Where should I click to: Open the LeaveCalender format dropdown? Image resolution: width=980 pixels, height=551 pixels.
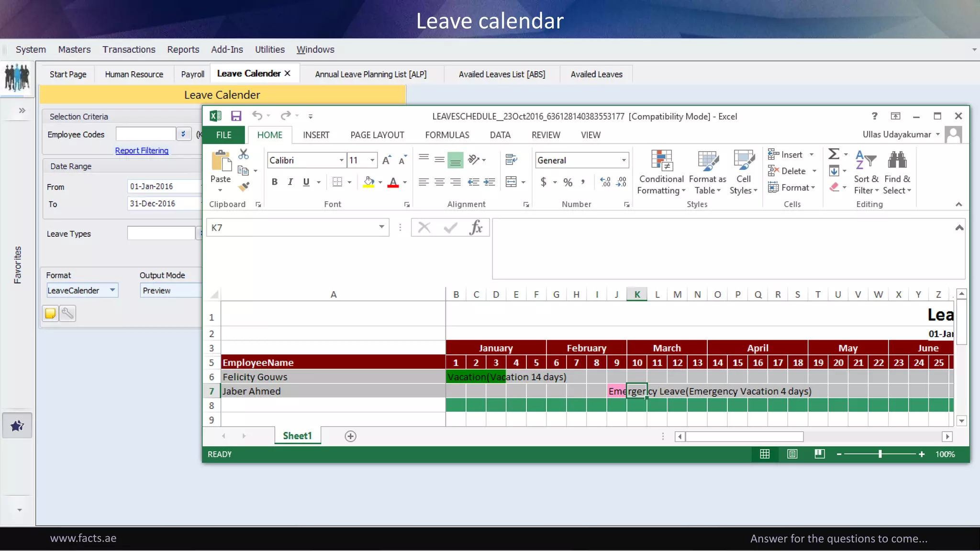[x=112, y=290]
